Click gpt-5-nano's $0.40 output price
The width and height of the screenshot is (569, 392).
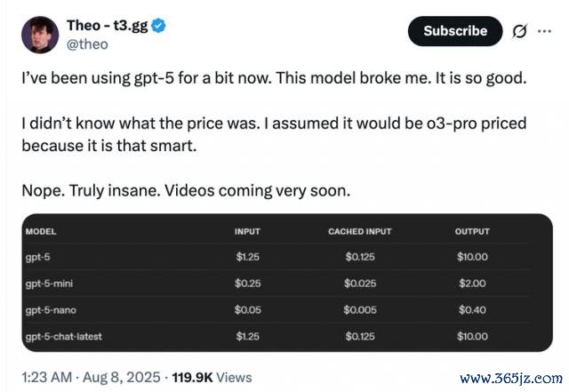[x=471, y=309]
